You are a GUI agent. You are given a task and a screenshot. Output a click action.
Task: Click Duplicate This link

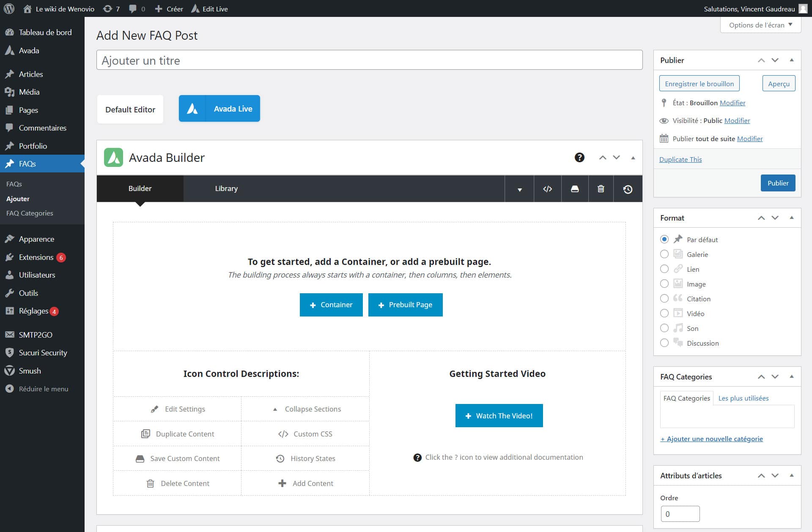pyautogui.click(x=680, y=159)
